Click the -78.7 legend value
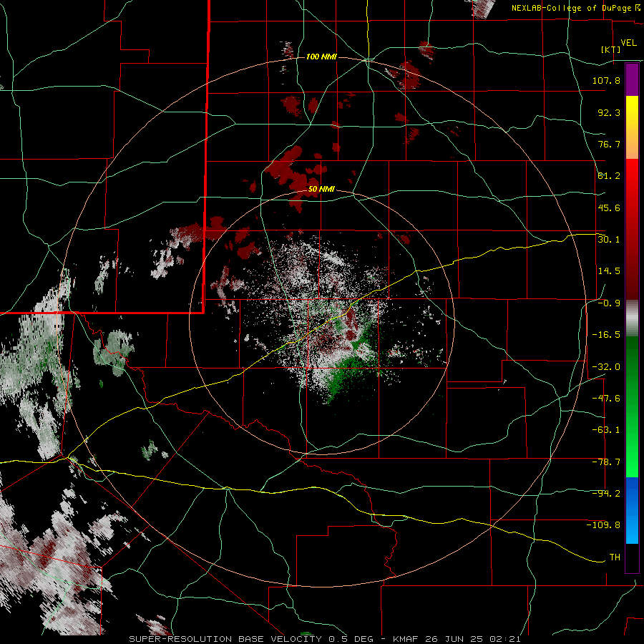The height and width of the screenshot is (644, 644). click(606, 462)
